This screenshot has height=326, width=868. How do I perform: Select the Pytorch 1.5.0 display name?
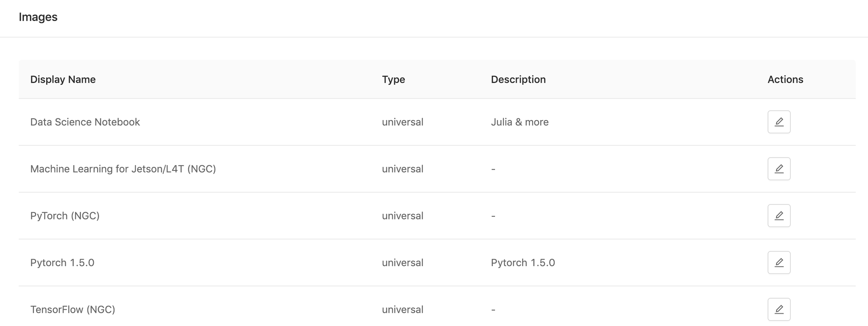point(62,262)
